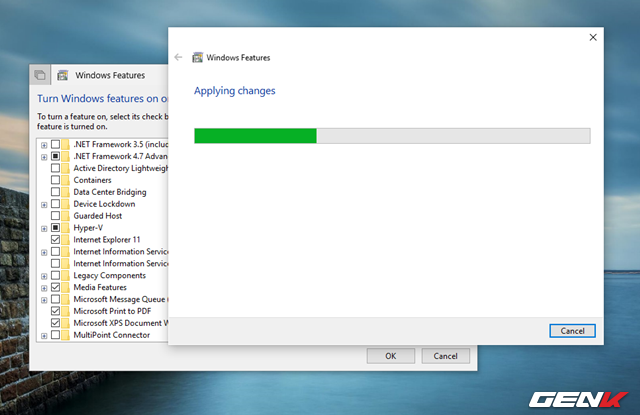Expand the .NET Framework 3.5 node
This screenshot has height=415, width=640.
(44, 145)
